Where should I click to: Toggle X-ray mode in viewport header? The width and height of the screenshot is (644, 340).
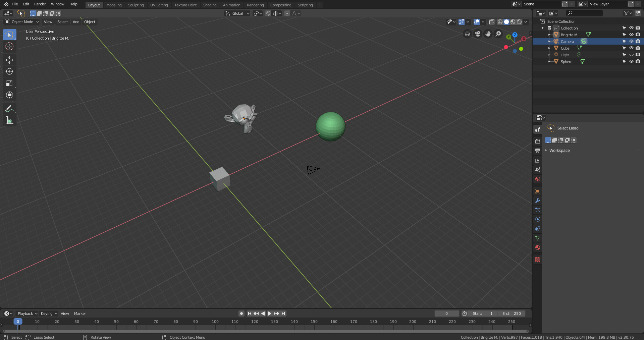point(492,22)
